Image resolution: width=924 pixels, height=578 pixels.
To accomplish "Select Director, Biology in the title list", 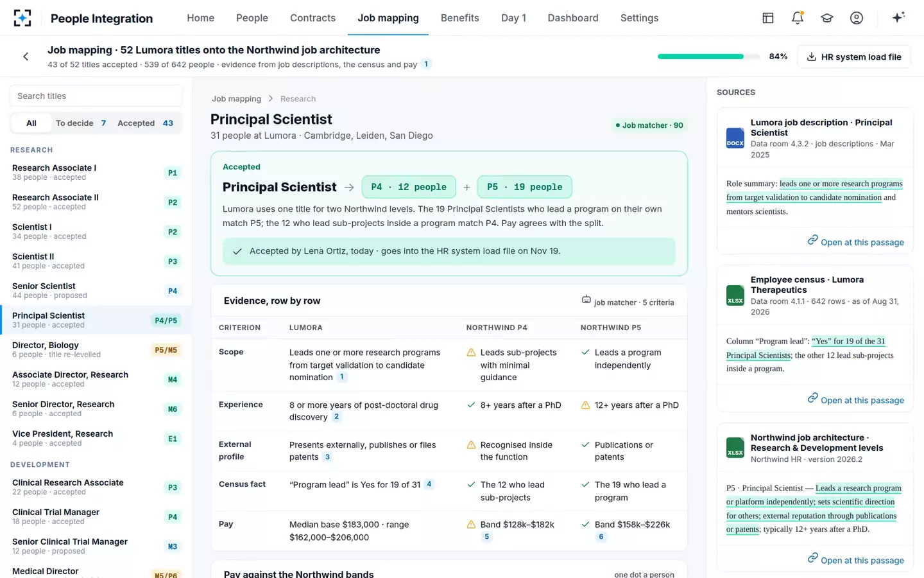I will tap(96, 349).
